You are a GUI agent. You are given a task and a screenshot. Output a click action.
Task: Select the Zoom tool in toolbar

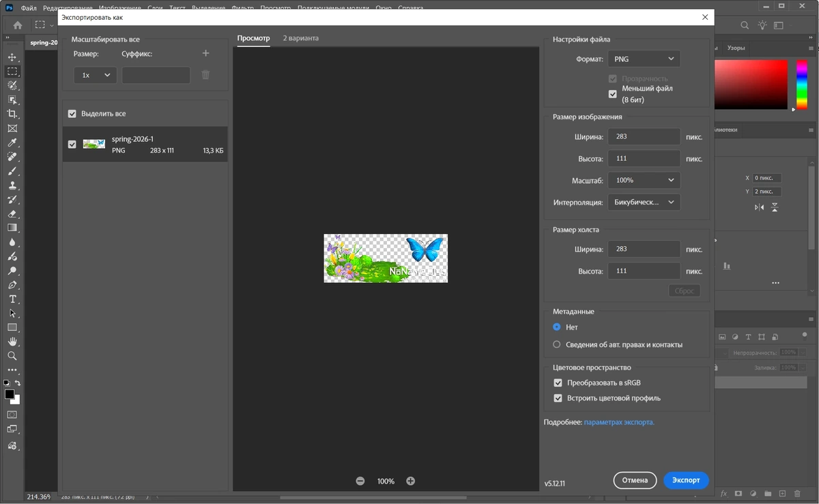(x=12, y=356)
